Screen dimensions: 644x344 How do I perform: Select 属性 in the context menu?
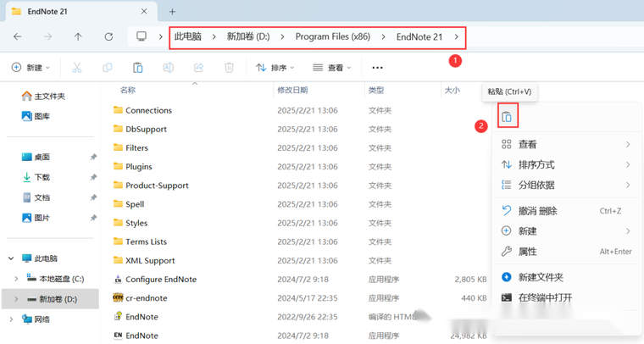(x=528, y=252)
